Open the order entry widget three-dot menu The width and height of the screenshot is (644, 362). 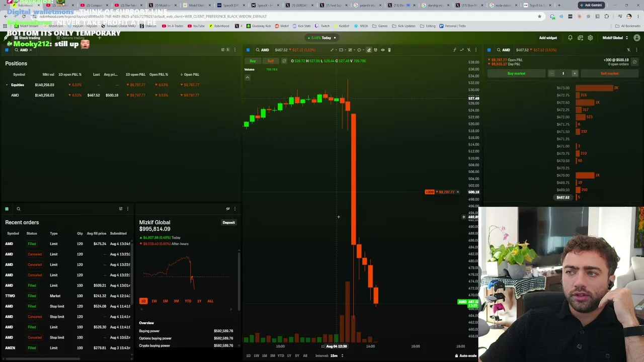click(x=635, y=50)
